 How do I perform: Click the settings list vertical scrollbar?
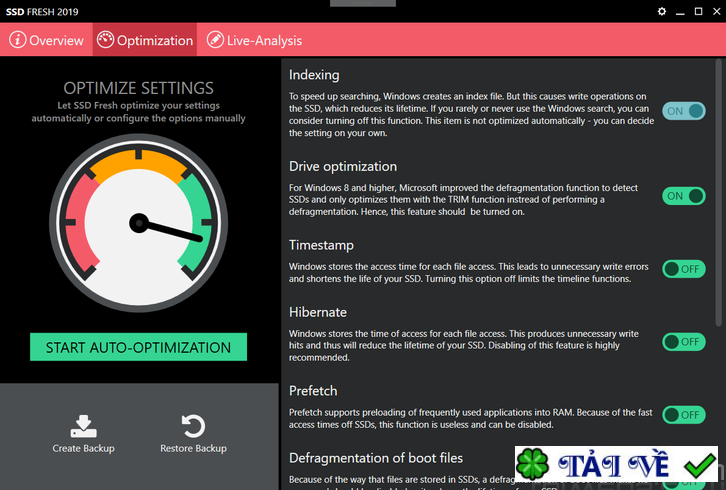(x=719, y=192)
